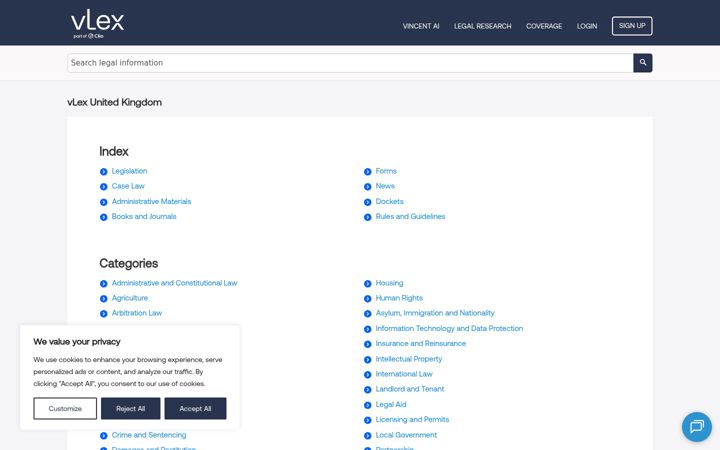Open the International Law category
The height and width of the screenshot is (450, 720).
(404, 374)
